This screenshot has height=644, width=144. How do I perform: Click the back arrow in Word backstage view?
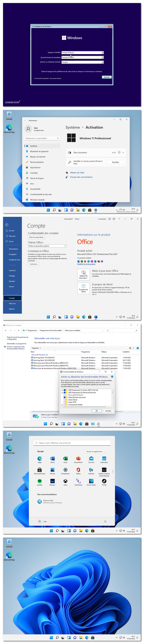point(7,225)
